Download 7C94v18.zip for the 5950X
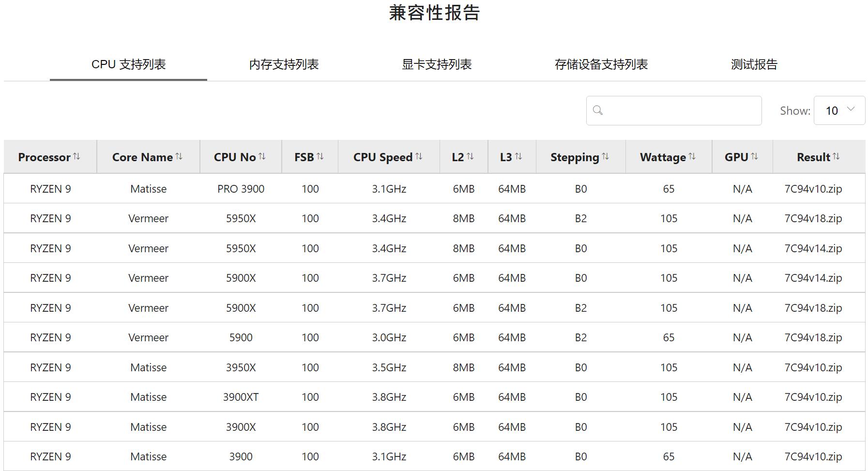The image size is (868, 471). click(x=816, y=218)
